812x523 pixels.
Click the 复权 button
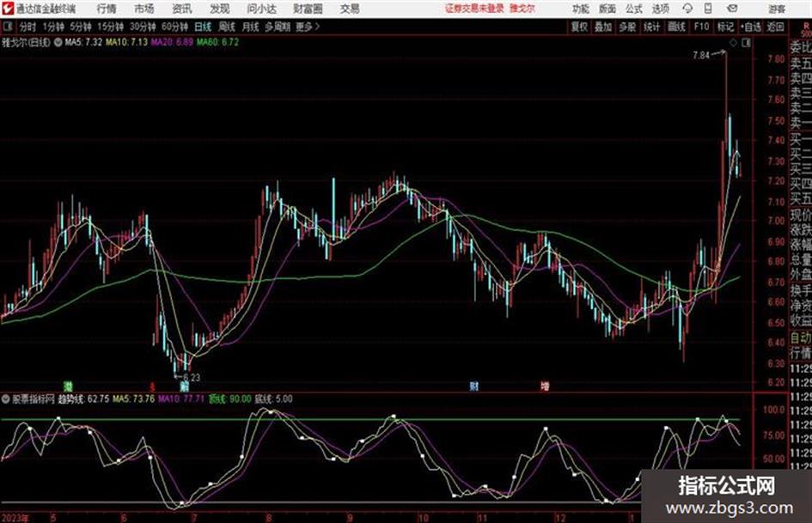point(579,27)
